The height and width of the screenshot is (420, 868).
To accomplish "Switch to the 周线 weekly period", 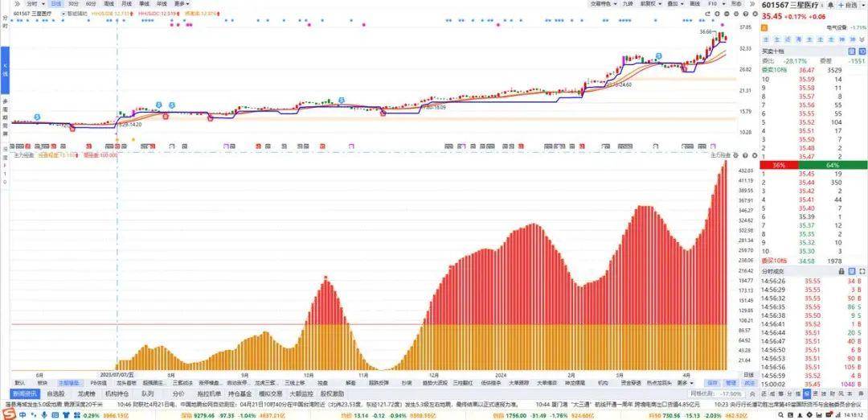I will click(109, 4).
